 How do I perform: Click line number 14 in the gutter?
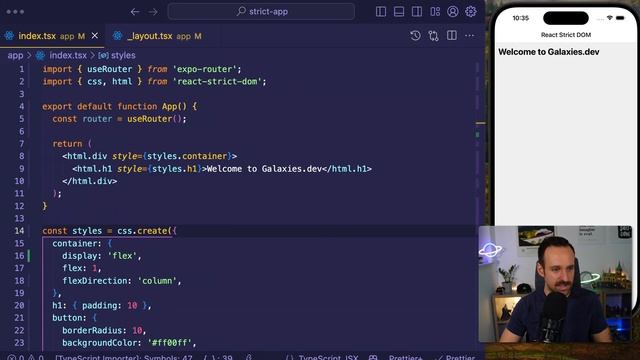[x=19, y=231]
